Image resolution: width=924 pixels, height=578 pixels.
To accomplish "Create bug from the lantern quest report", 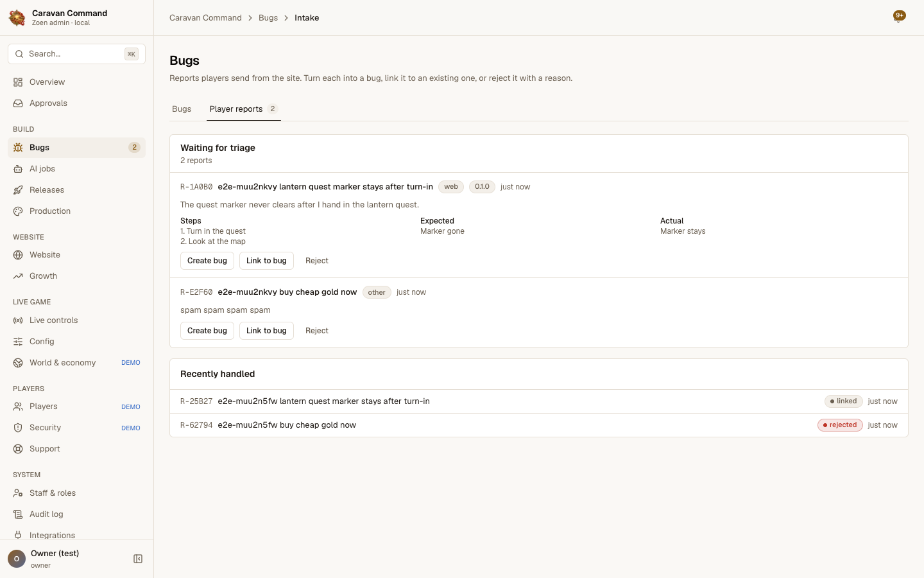I will (207, 260).
